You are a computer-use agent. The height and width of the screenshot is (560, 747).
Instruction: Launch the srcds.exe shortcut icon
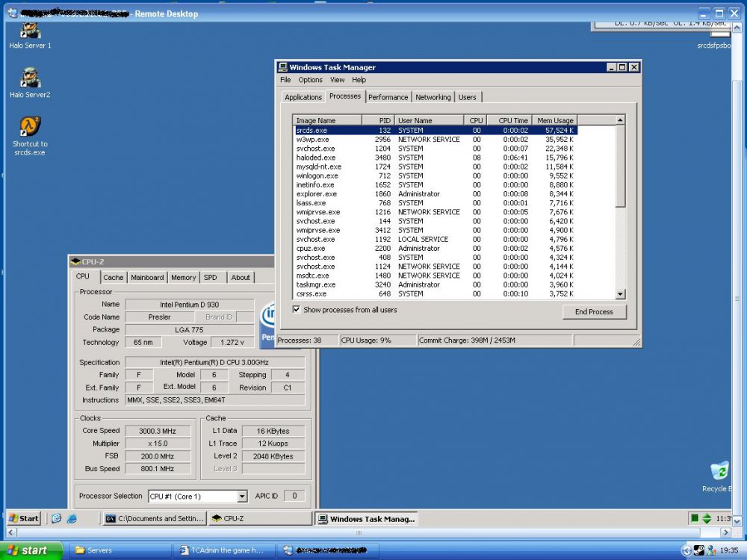tap(30, 126)
